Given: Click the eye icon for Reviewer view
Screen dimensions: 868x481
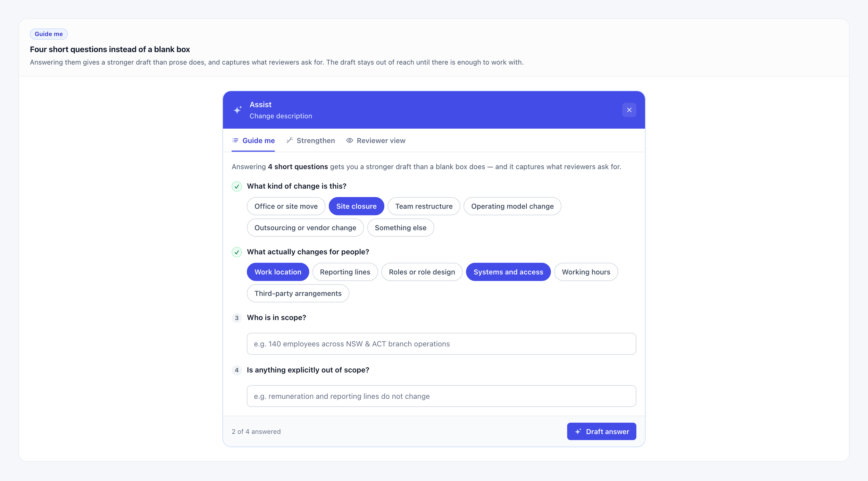Looking at the screenshot, I should click(x=349, y=140).
